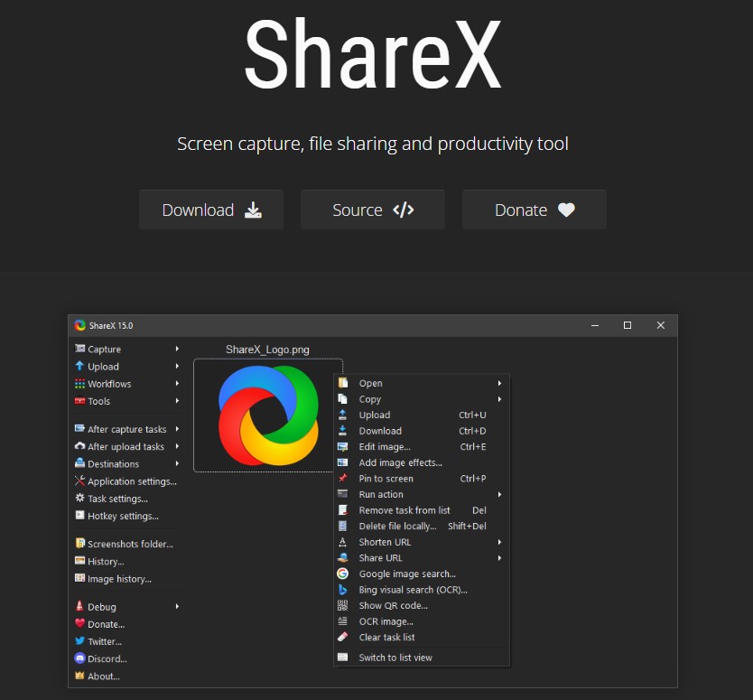Screen dimensions: 753x700
Task: Select Upload Ctrl+U in the context menu
Action: point(421,415)
